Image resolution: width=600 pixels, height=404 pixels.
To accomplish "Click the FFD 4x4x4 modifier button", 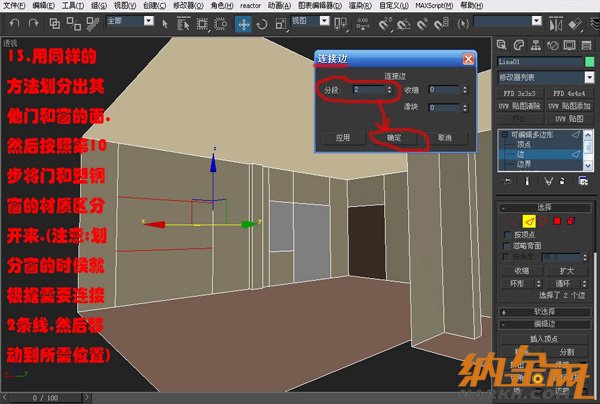I will (569, 93).
